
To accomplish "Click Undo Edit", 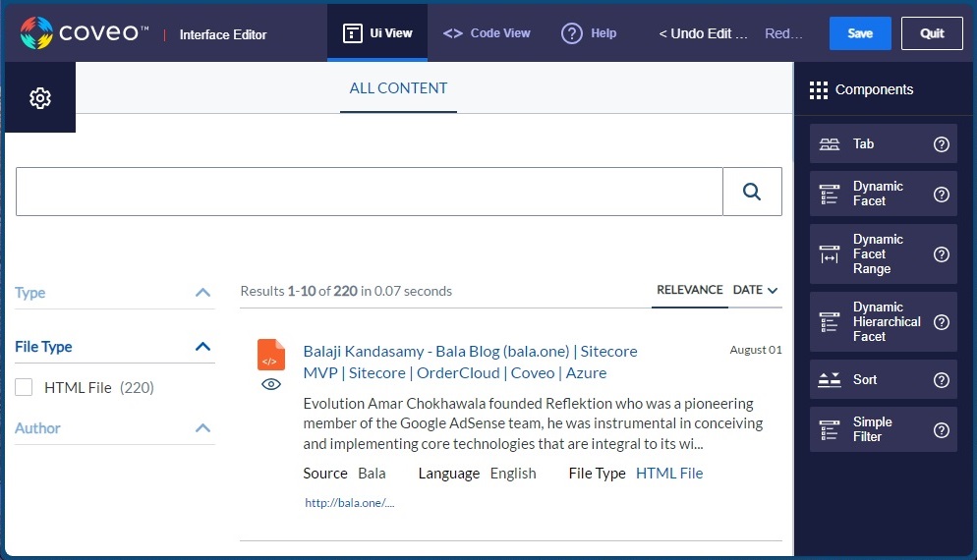I will (x=703, y=33).
